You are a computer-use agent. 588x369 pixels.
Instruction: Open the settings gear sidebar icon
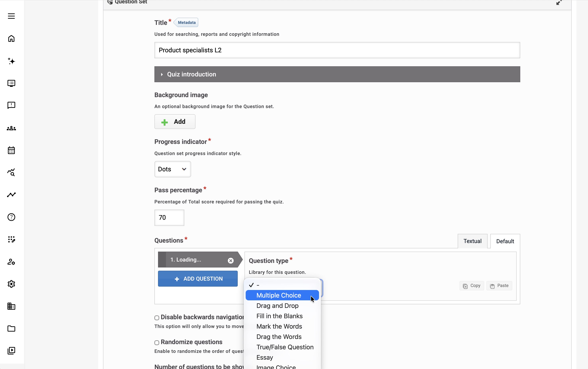11,284
